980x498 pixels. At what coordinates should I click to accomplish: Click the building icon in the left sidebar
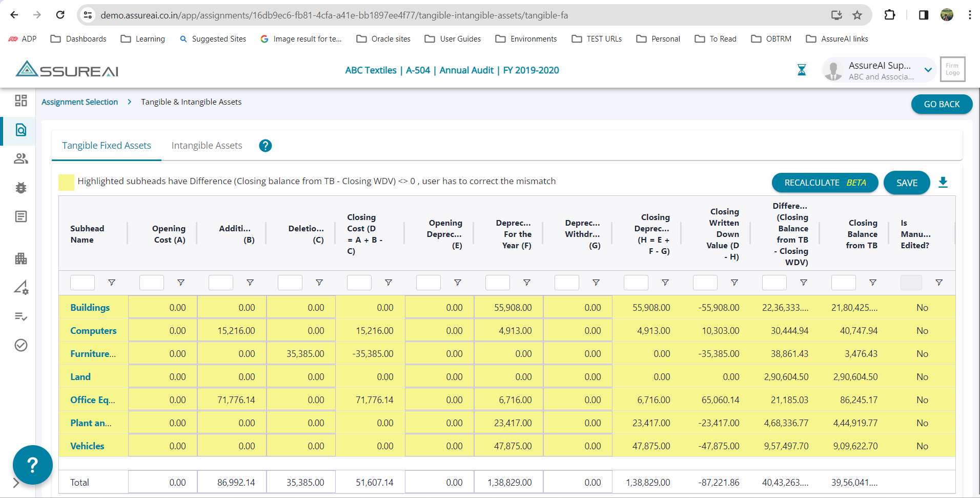click(21, 258)
